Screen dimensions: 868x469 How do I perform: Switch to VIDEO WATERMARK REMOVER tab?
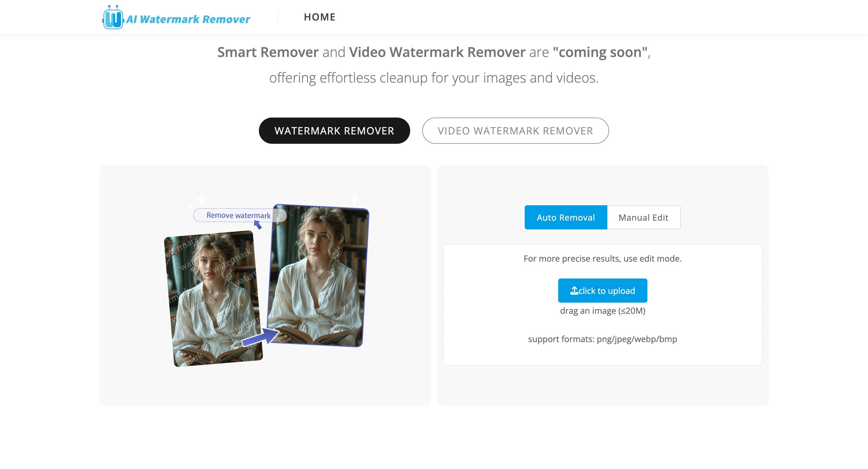click(x=515, y=131)
